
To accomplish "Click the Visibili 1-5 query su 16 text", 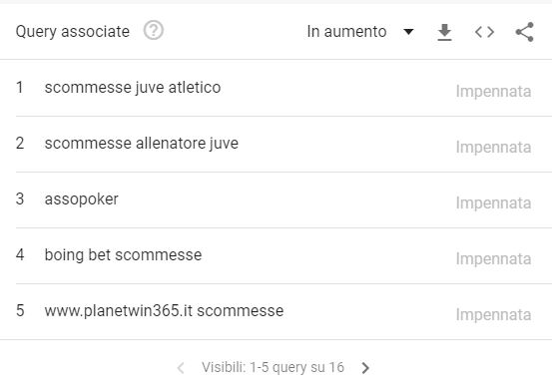I will click(273, 367).
